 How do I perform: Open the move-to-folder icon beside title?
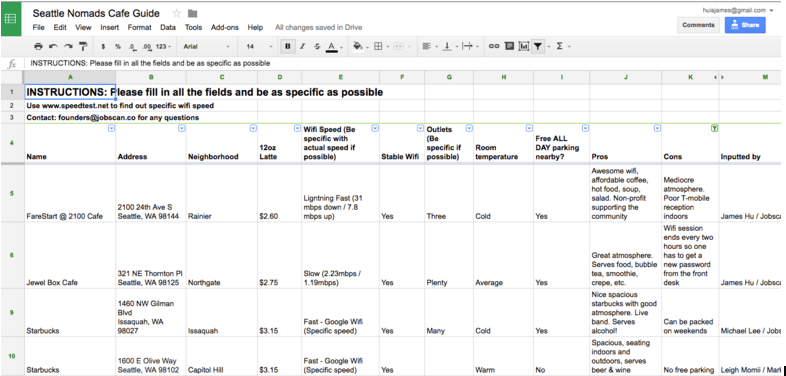(x=192, y=14)
